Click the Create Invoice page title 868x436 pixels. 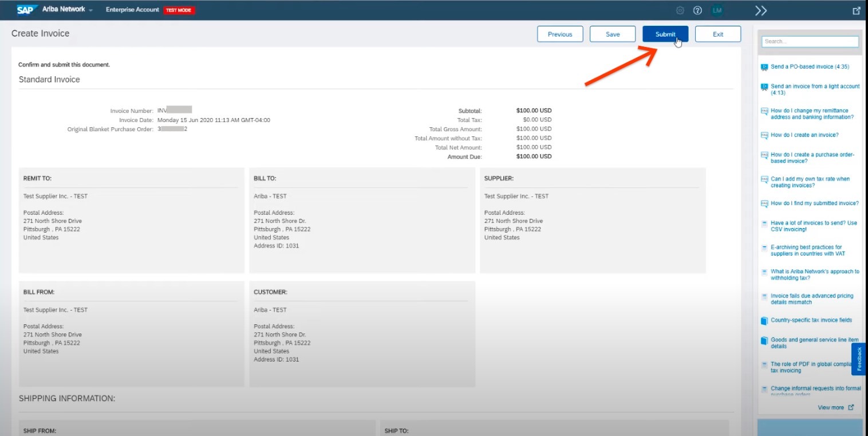coord(40,33)
